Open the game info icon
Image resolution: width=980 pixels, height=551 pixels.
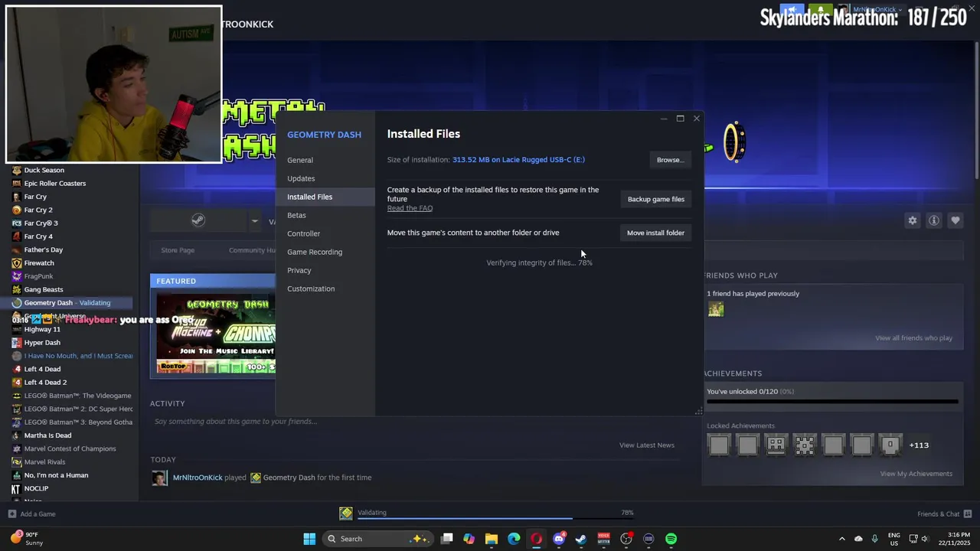[x=934, y=220]
